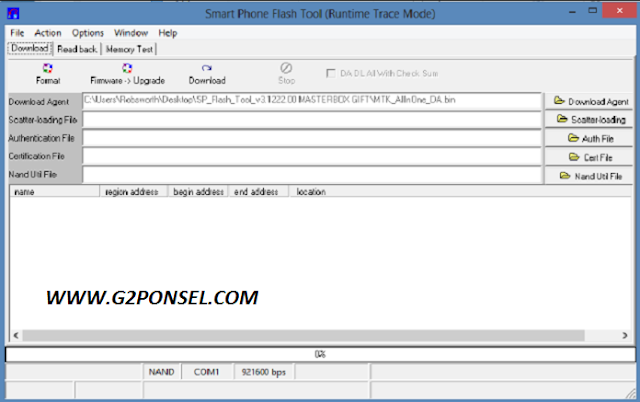The image size is (640, 402).
Task: Click the region address column header
Action: pos(134,191)
